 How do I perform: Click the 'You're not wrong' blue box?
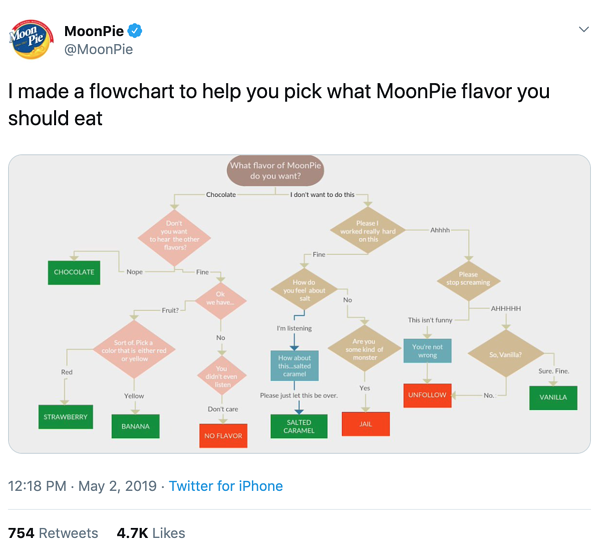point(427,351)
